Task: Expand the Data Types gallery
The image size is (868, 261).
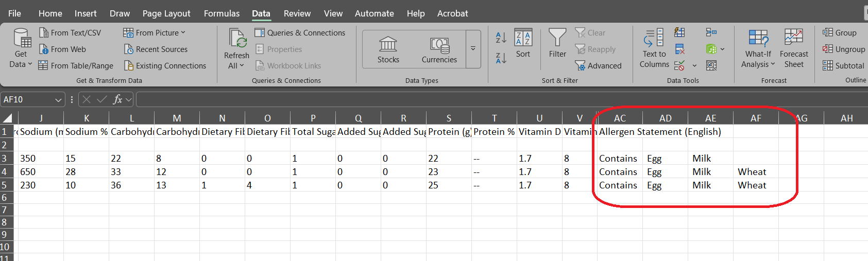Action: (x=473, y=49)
